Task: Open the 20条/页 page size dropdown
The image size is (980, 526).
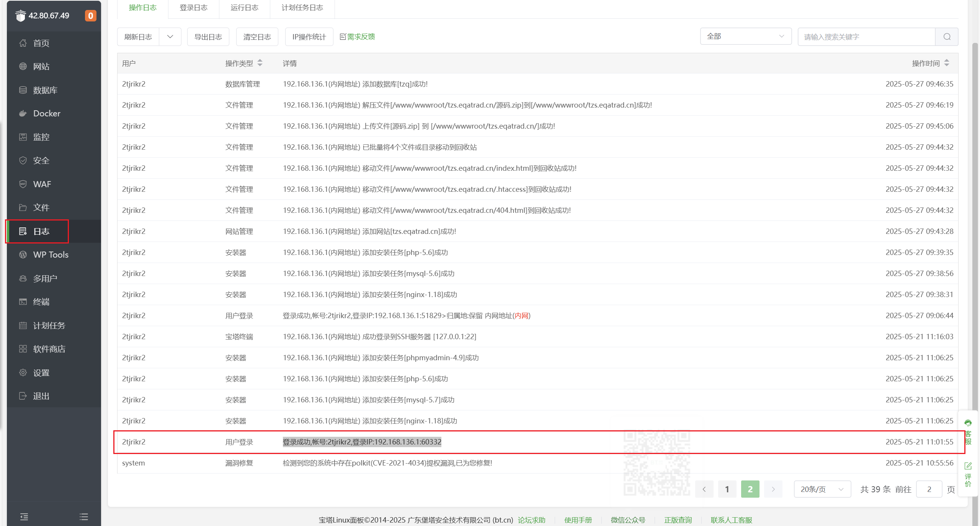Action: click(x=822, y=489)
